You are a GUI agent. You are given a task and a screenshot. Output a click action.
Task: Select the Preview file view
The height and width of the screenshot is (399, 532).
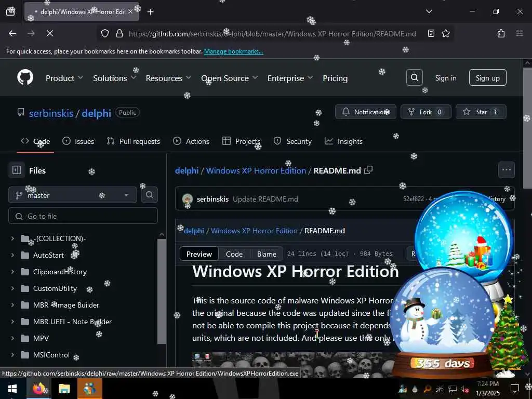(199, 254)
